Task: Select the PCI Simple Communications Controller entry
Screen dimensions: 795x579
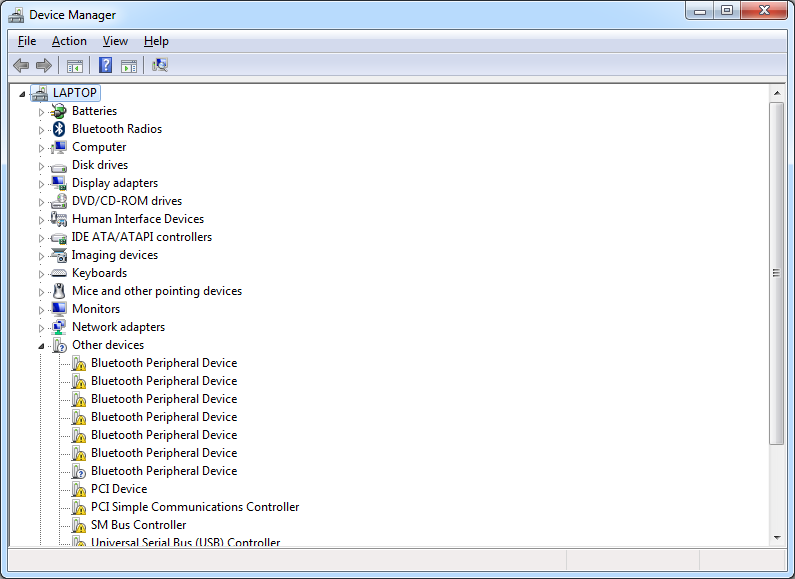Action: tap(195, 507)
